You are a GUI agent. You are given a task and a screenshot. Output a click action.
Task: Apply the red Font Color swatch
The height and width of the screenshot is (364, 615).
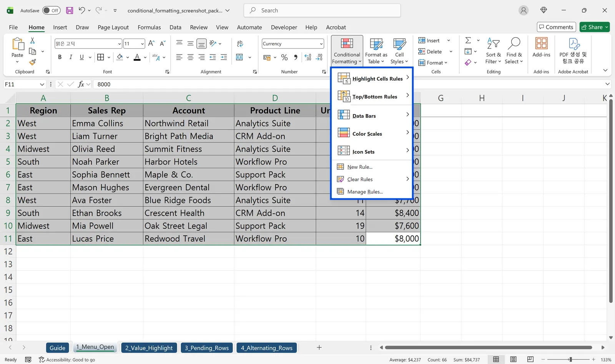137,57
